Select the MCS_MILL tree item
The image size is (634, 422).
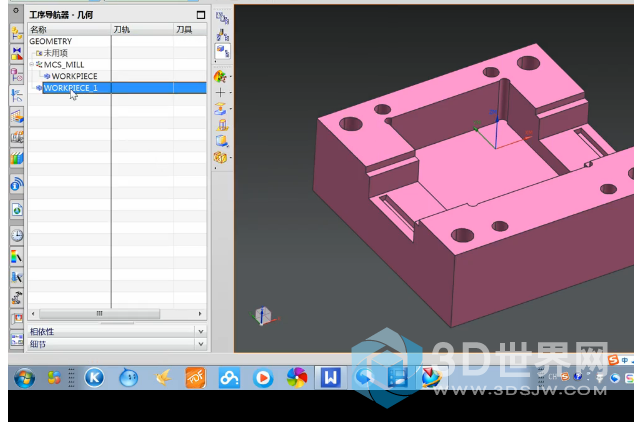click(x=64, y=65)
